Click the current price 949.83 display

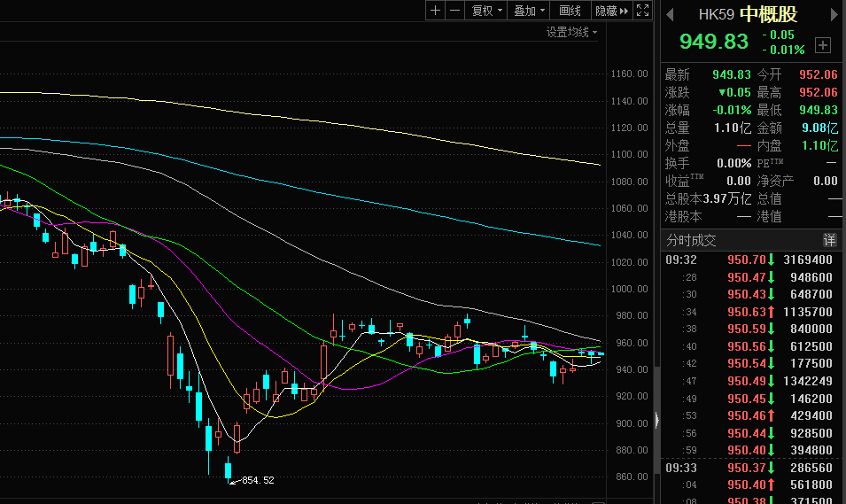[714, 42]
